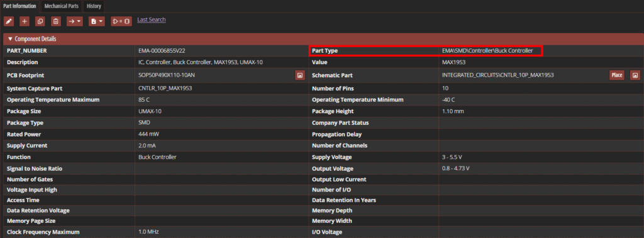Click the INTEGRATED_CIRCUITS\CNTLR_10P_MAX1953 value
The width and height of the screenshot is (644, 238).
click(x=498, y=75)
